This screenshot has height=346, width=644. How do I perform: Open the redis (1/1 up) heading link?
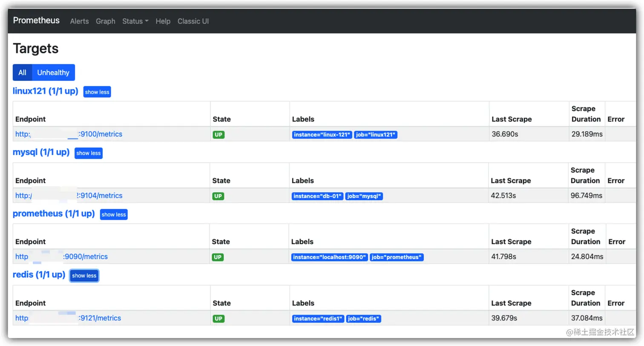coord(39,274)
